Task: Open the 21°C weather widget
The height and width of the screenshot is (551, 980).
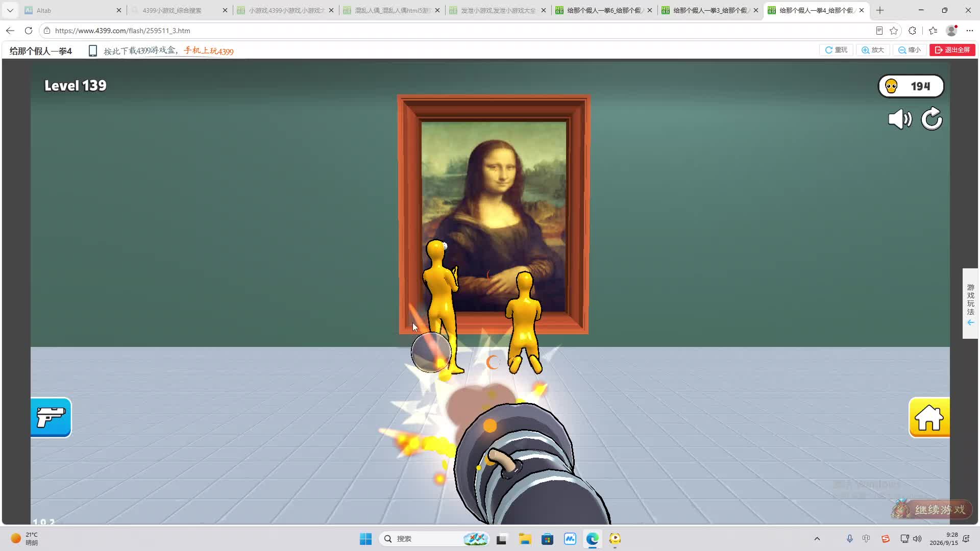Action: tap(24, 539)
